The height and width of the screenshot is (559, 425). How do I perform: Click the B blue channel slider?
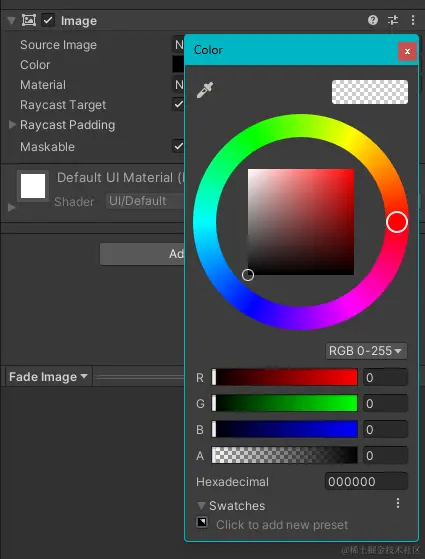click(285, 429)
